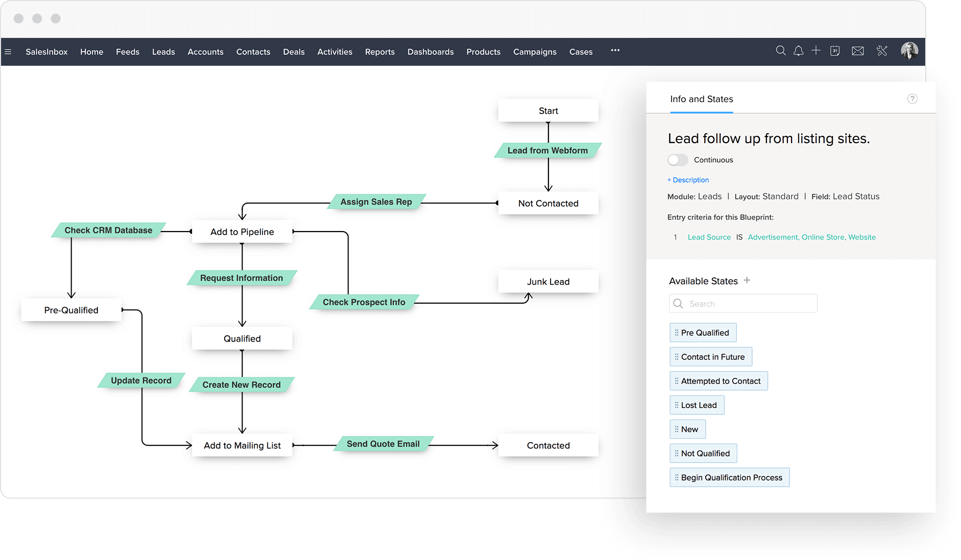Open the Dashboards module
Screen dimensions: 961x560
pos(431,52)
